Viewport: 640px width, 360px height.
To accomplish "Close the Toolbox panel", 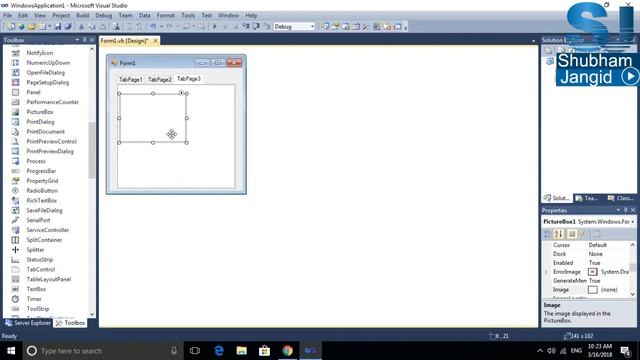I will point(92,40).
